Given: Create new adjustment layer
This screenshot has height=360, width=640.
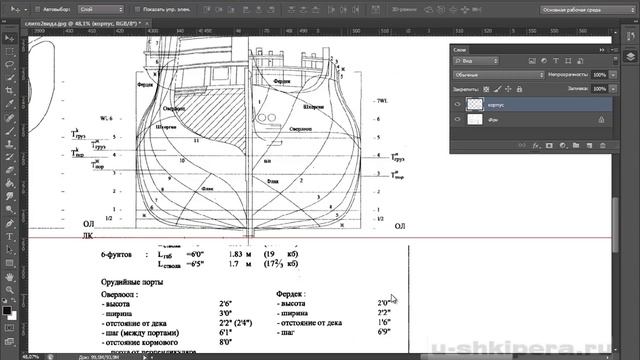Looking at the screenshot, I should pyautogui.click(x=563, y=145).
